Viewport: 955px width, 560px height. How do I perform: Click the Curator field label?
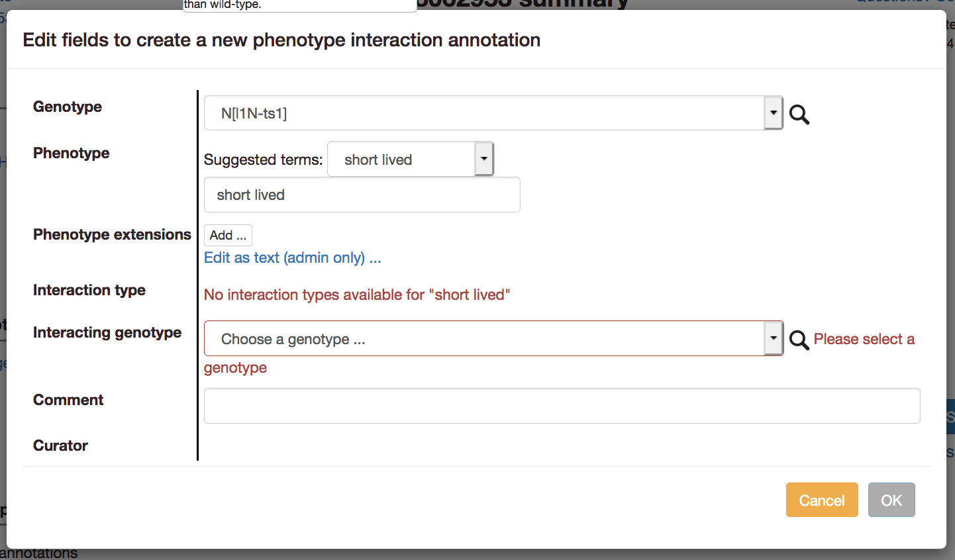[x=60, y=445]
